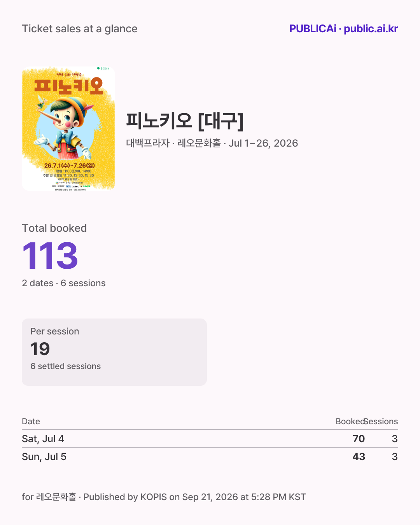420x525 pixels.
Task: Click the Total booked label
Action: coord(54,228)
